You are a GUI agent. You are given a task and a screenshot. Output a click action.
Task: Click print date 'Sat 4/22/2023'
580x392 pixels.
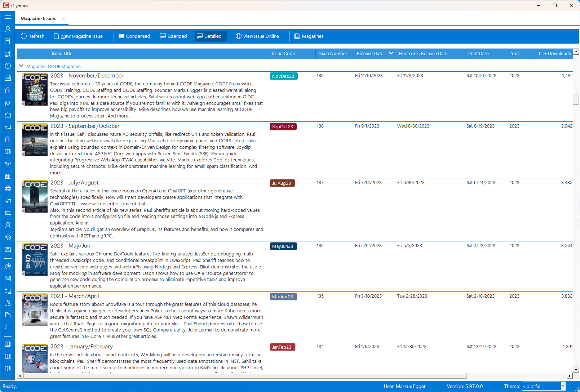481,246
